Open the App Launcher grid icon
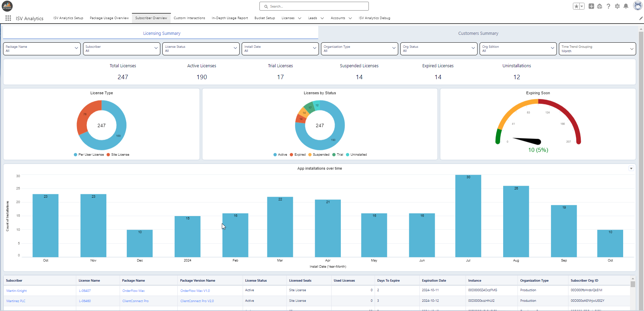Viewport: 644px width, 311px height. tap(8, 18)
